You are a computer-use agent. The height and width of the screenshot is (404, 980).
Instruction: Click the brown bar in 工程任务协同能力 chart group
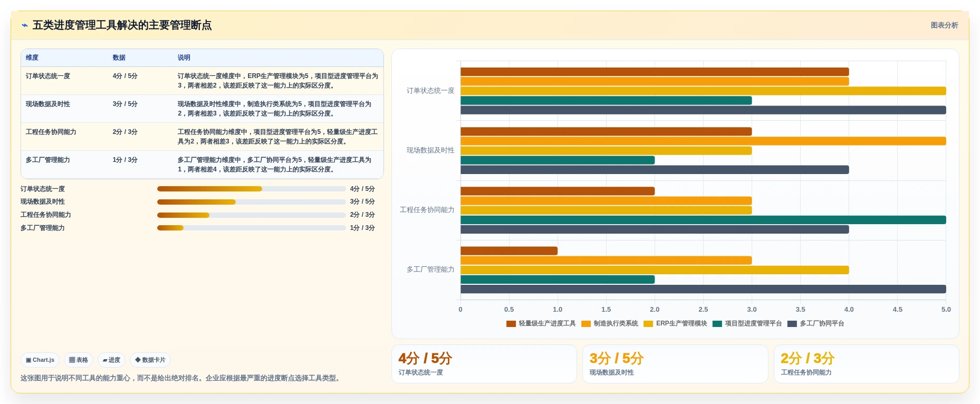tap(558, 191)
